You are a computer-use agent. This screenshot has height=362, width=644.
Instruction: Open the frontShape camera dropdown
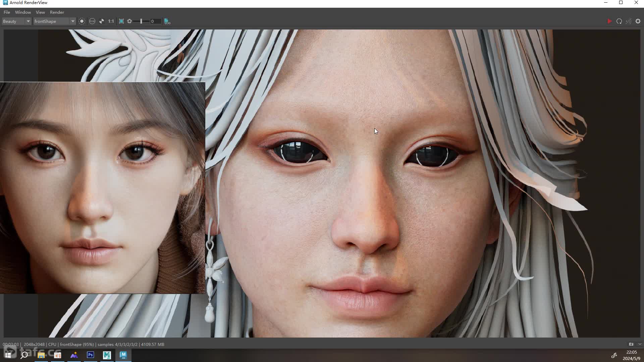pyautogui.click(x=54, y=21)
